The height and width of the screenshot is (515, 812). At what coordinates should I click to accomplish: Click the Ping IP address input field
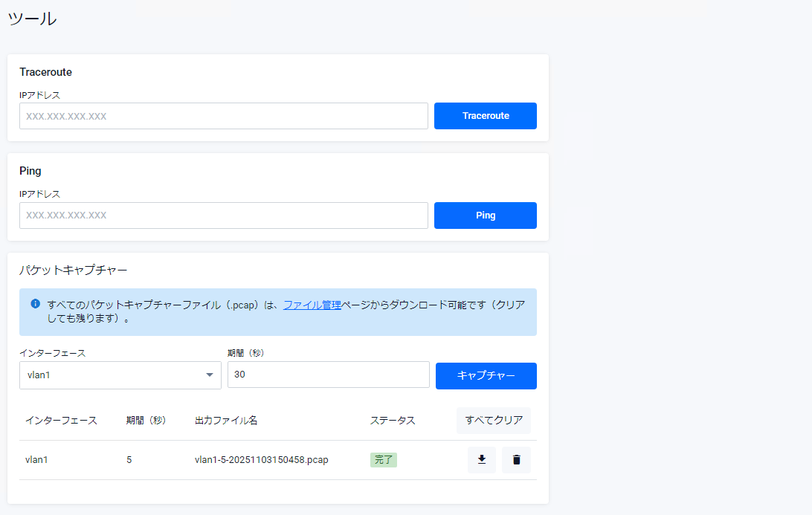click(x=223, y=215)
